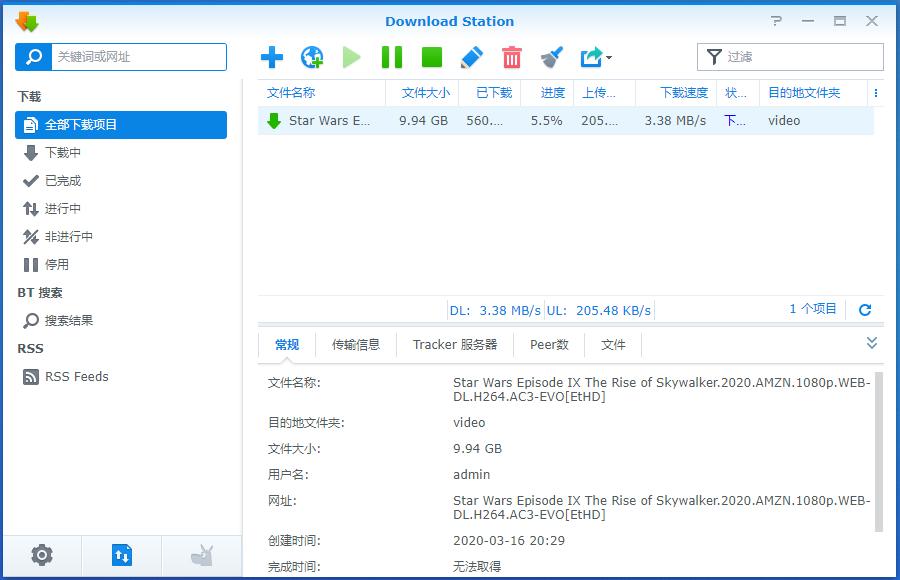Resume the download with the play icon
Screen dimensions: 900x580
[x=351, y=57]
